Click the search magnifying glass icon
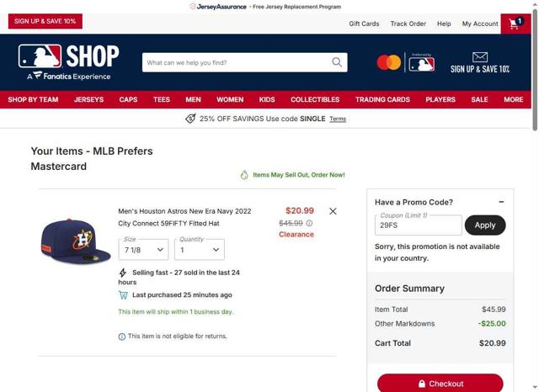The width and height of the screenshot is (539, 392). [337, 62]
